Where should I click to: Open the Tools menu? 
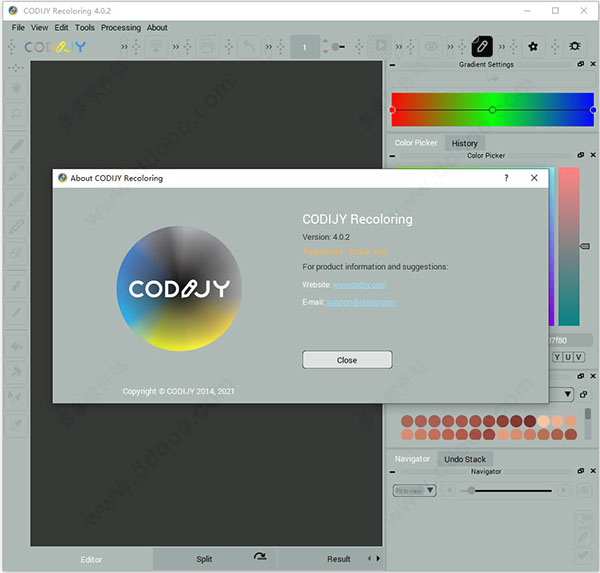[x=85, y=28]
